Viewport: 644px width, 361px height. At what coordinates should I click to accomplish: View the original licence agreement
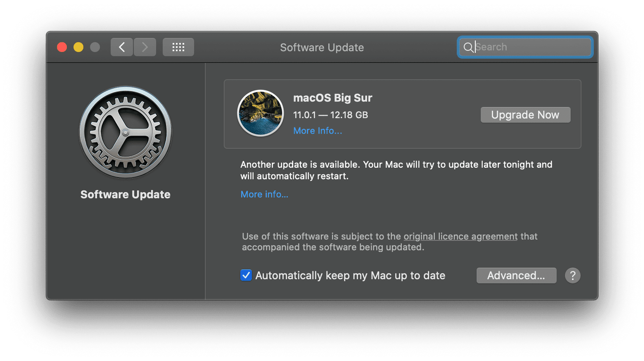coord(460,236)
